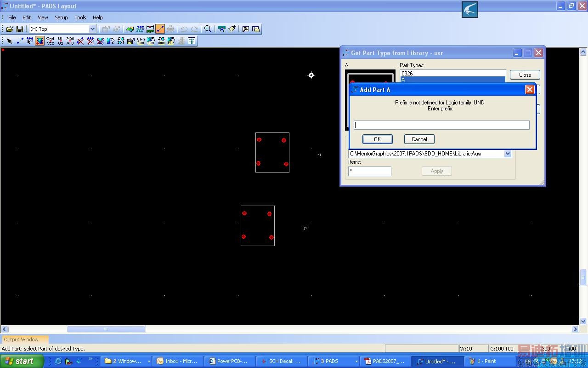Choose the Select arrow tool
The width and height of the screenshot is (588, 368).
pos(10,41)
